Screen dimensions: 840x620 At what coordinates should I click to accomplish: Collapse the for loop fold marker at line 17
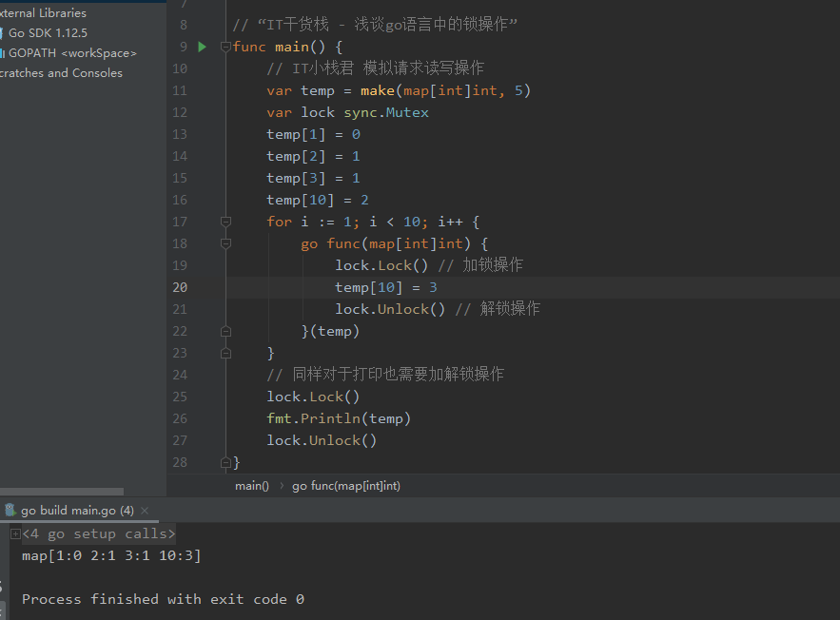[225, 222]
